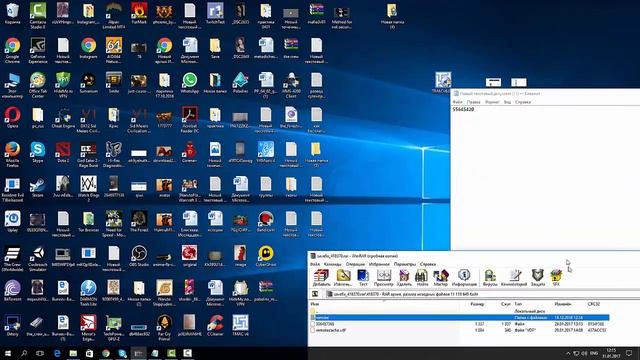Viewport: 640px width, 360px height.
Task: Open the Формат menu in Notepad
Action: (492, 102)
